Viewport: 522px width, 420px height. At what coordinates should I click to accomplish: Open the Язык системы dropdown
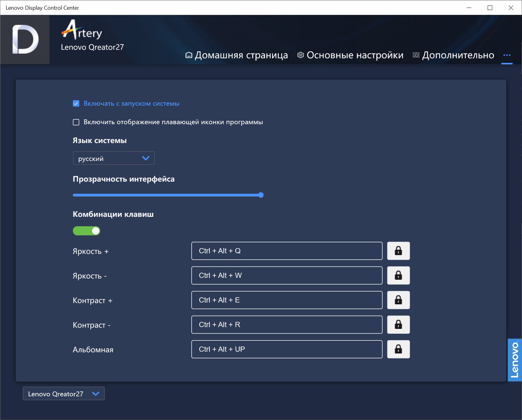[114, 158]
